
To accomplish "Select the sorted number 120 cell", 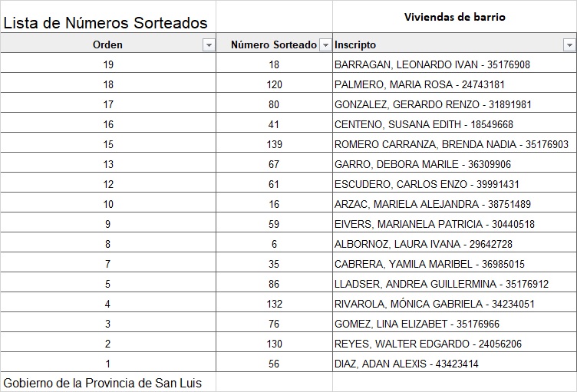I will coord(274,84).
